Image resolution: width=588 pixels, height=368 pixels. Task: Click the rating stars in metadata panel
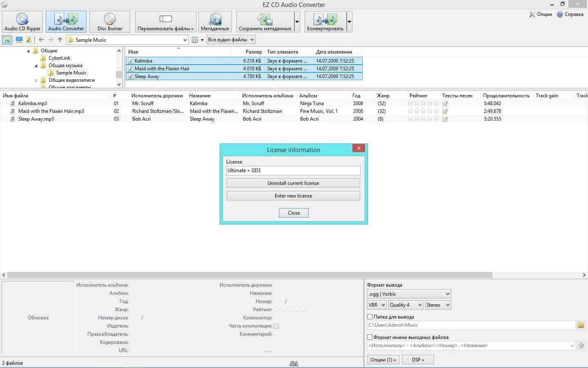[x=290, y=310]
